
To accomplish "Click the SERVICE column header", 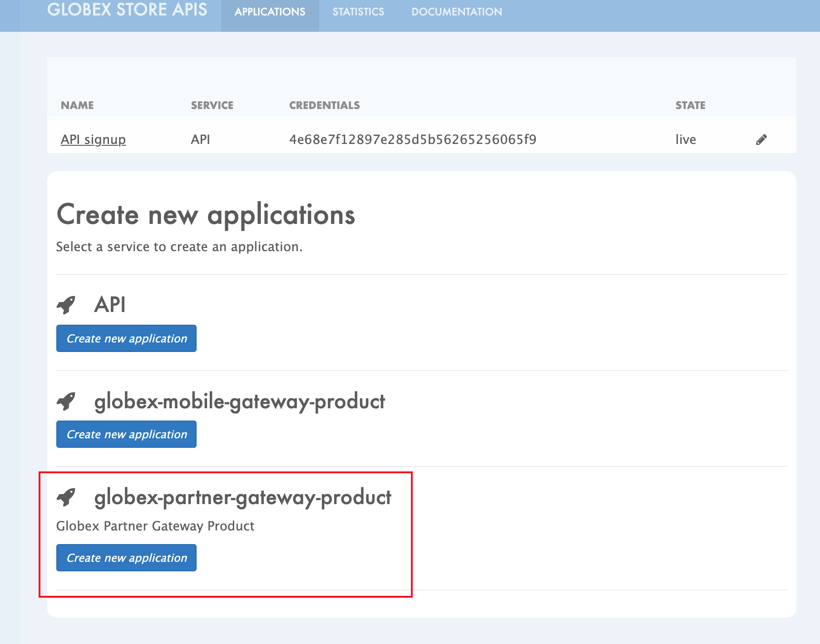I will pos(212,105).
